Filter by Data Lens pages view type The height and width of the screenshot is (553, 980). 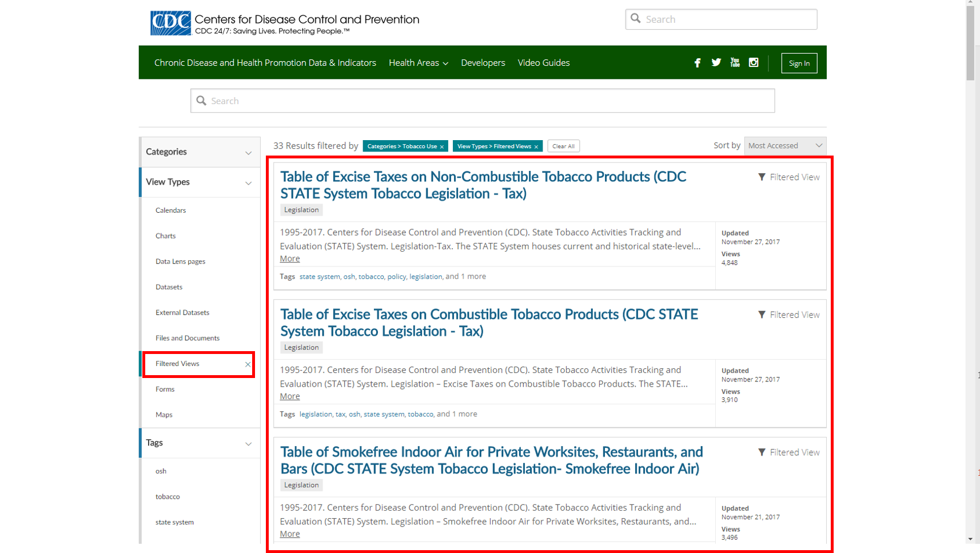[180, 261]
